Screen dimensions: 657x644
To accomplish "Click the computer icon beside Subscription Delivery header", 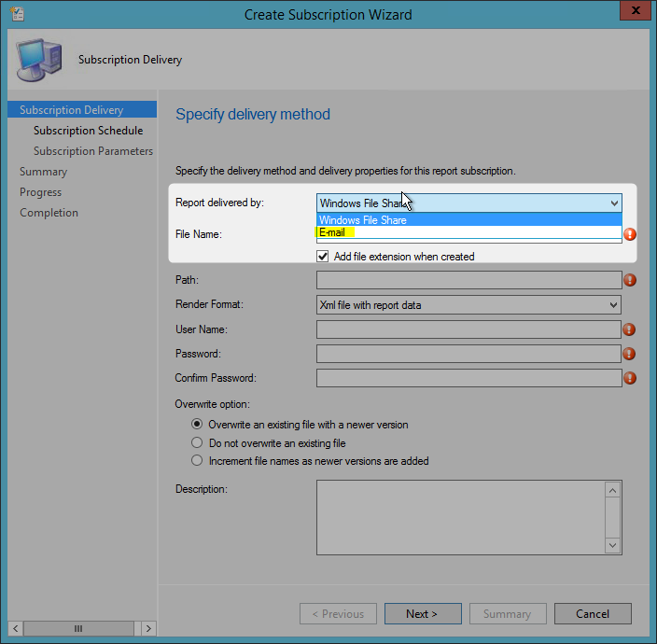I will [x=39, y=60].
